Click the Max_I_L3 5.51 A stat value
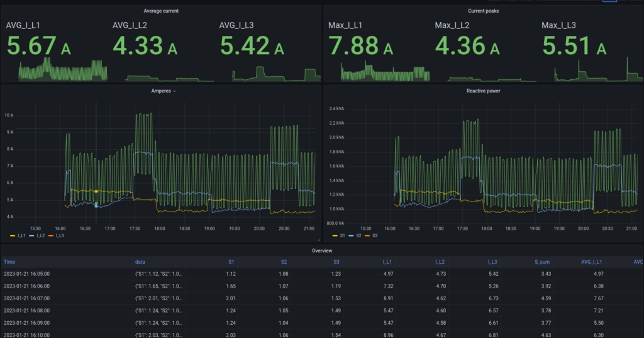Viewport: 644px width, 338px height. pos(574,46)
